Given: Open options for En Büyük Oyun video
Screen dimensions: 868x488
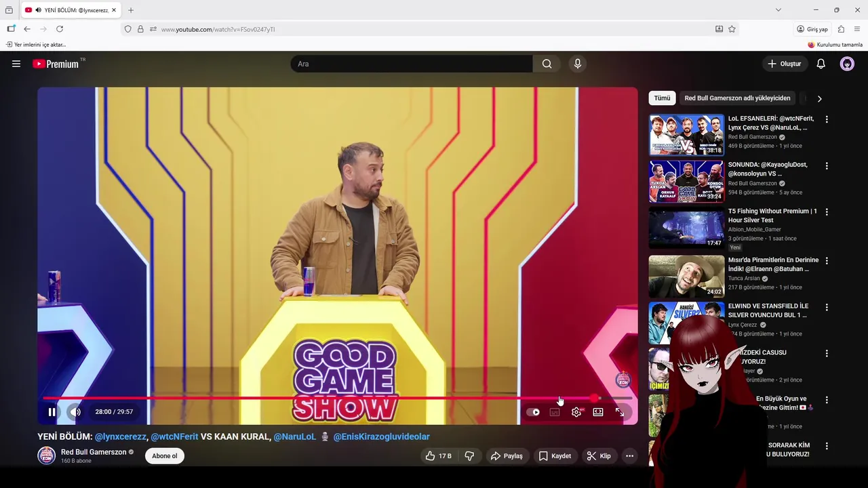Looking at the screenshot, I should click(x=826, y=399).
